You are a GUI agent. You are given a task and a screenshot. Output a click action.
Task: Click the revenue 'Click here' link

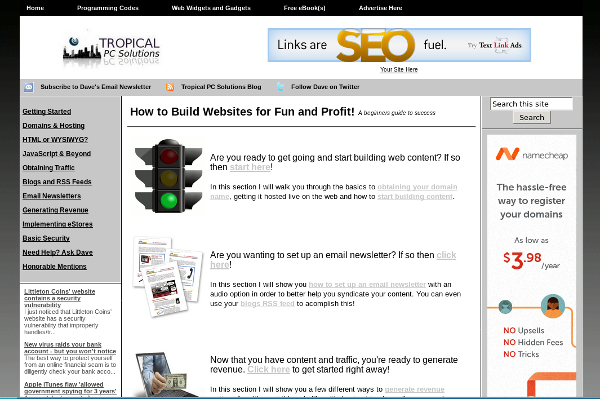point(268,370)
